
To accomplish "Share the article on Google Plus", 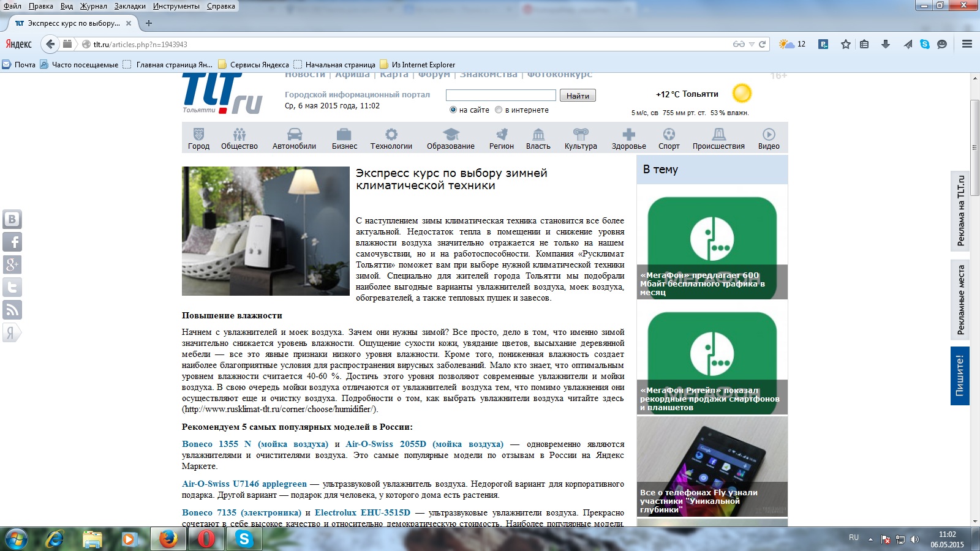I will (x=12, y=264).
